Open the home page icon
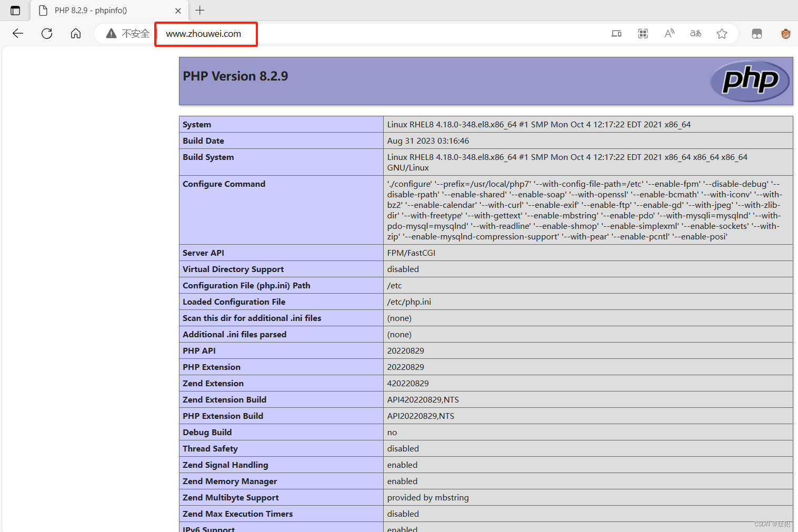The width and height of the screenshot is (798, 532). tap(76, 34)
